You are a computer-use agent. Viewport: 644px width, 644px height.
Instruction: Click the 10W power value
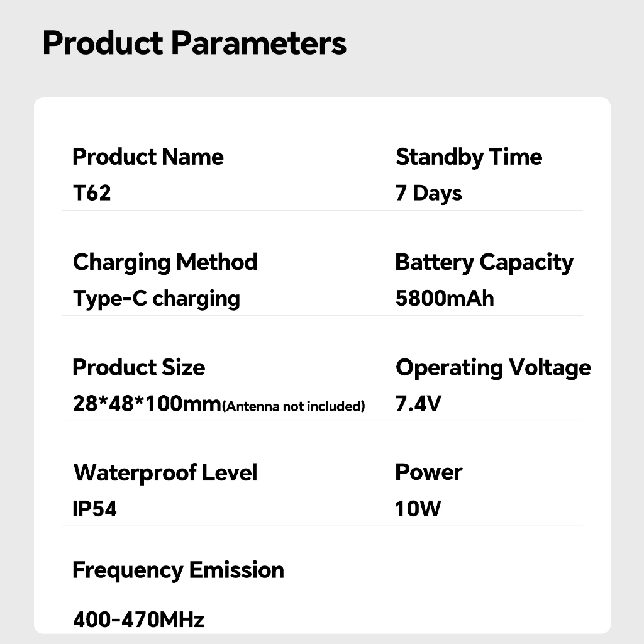(418, 509)
